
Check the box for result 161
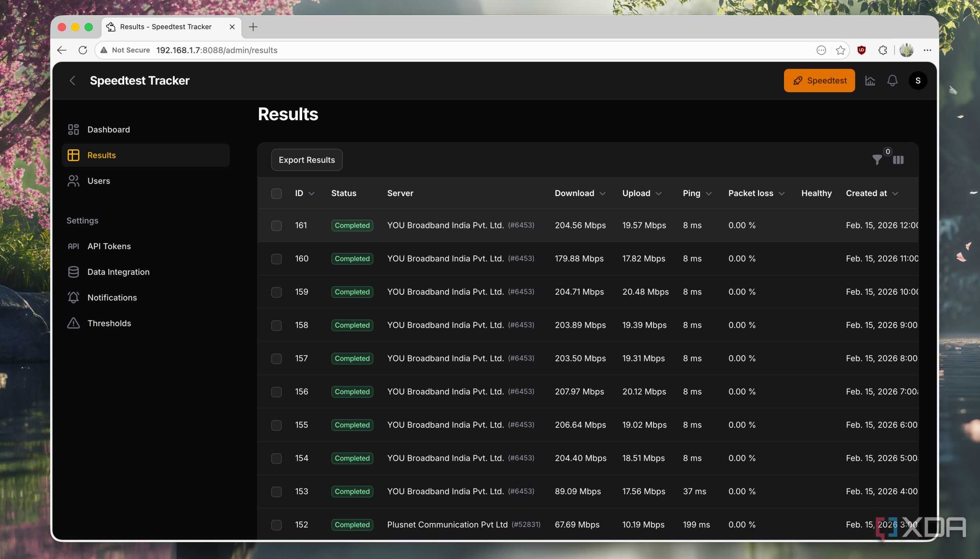(x=276, y=226)
